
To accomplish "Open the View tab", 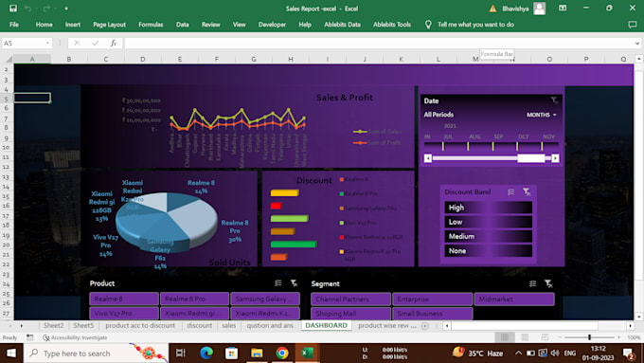I will [x=239, y=25].
